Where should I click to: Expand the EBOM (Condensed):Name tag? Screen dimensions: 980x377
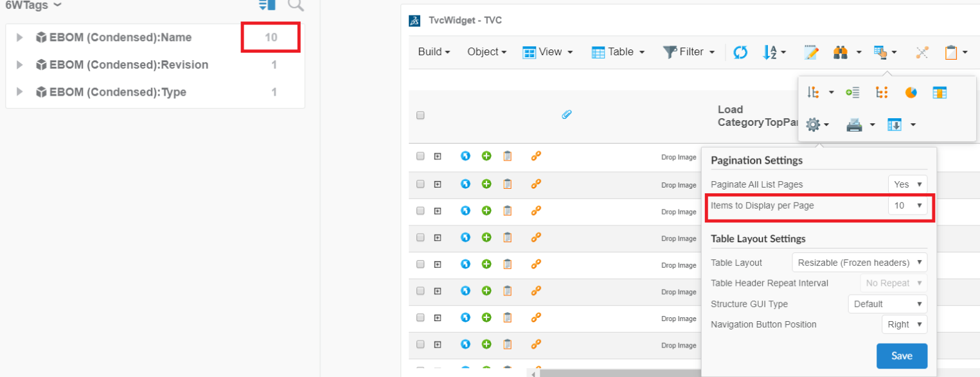(x=20, y=38)
